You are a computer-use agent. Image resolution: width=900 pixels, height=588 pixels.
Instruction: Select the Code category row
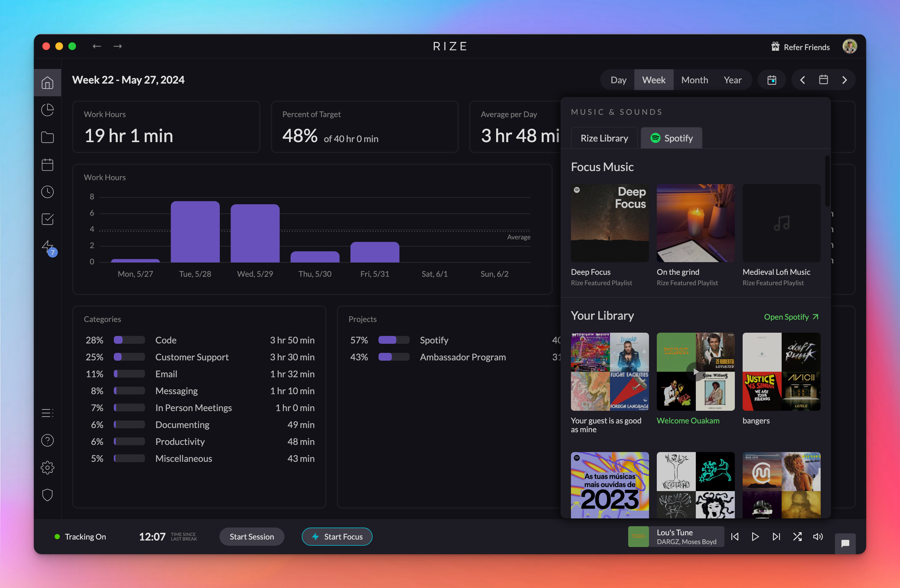click(200, 340)
